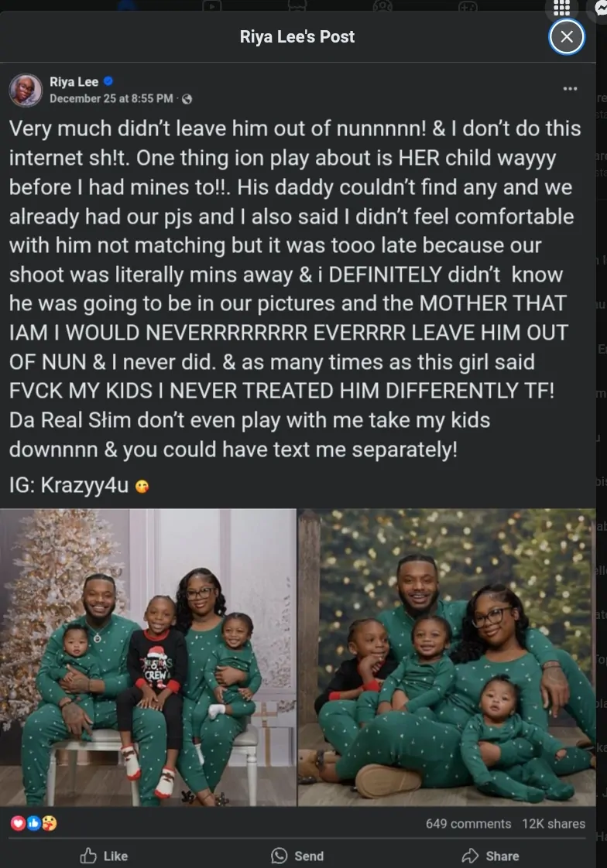Image resolution: width=607 pixels, height=868 pixels.
Task: Open Riya Lee's profile picture
Action: point(26,90)
